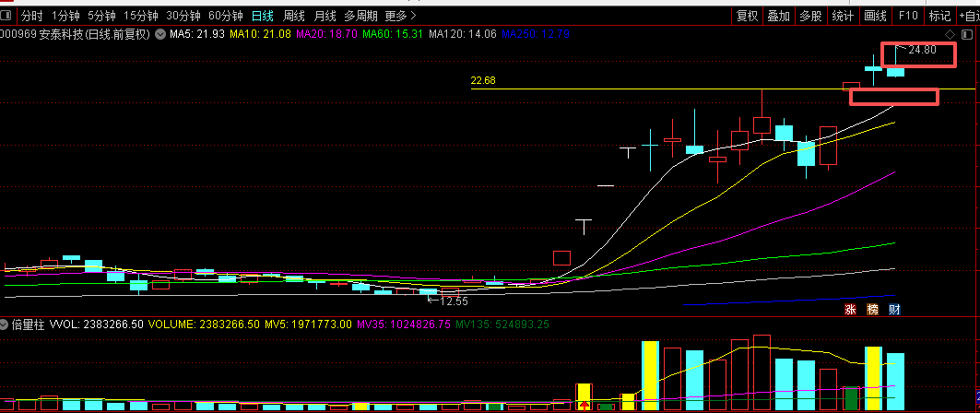Click the 000969 安泰科技 stock title
The height and width of the screenshot is (413, 980).
[75, 34]
